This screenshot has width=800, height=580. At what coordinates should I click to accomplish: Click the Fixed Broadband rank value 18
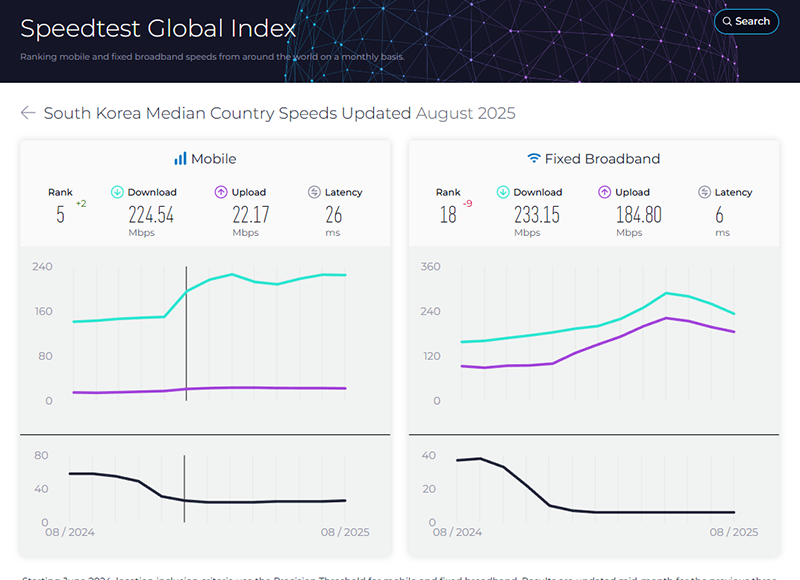point(447,213)
